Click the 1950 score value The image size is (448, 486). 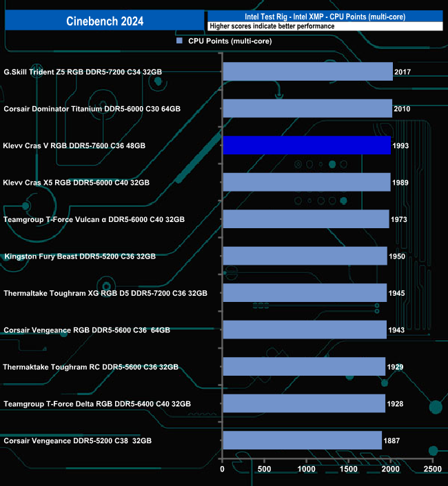click(x=397, y=256)
